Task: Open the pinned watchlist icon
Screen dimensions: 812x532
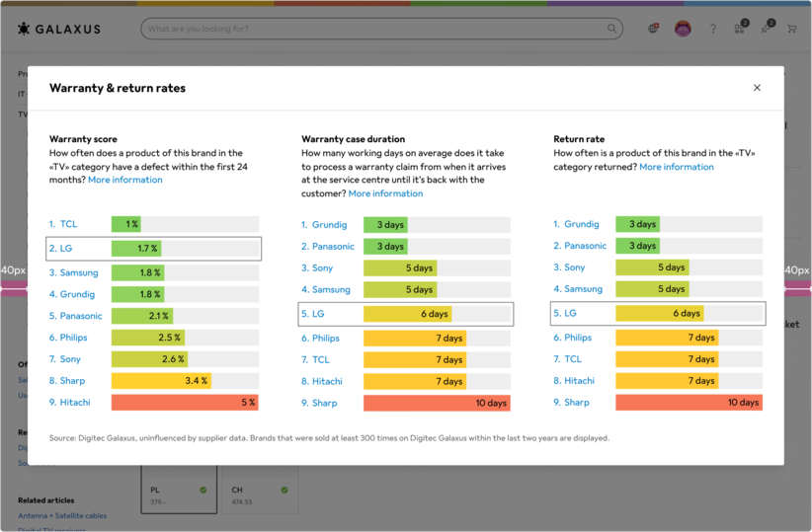Action: (x=766, y=30)
